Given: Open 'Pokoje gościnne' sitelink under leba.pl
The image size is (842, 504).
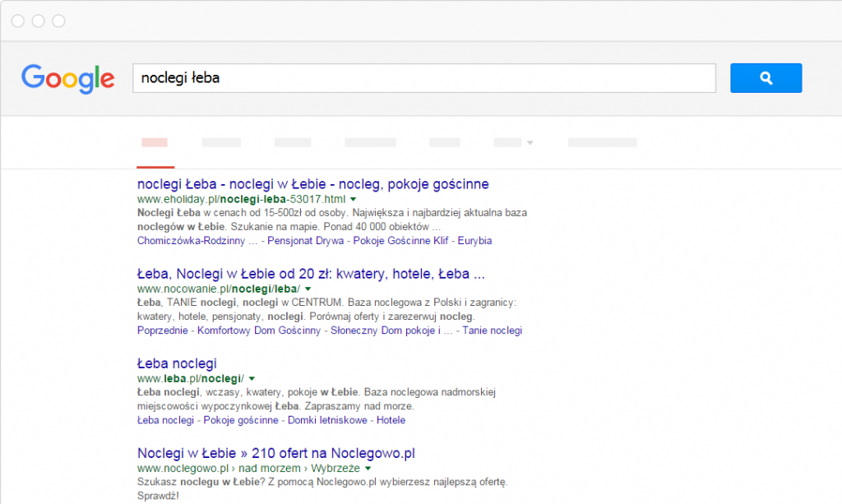Looking at the screenshot, I should click(x=241, y=420).
